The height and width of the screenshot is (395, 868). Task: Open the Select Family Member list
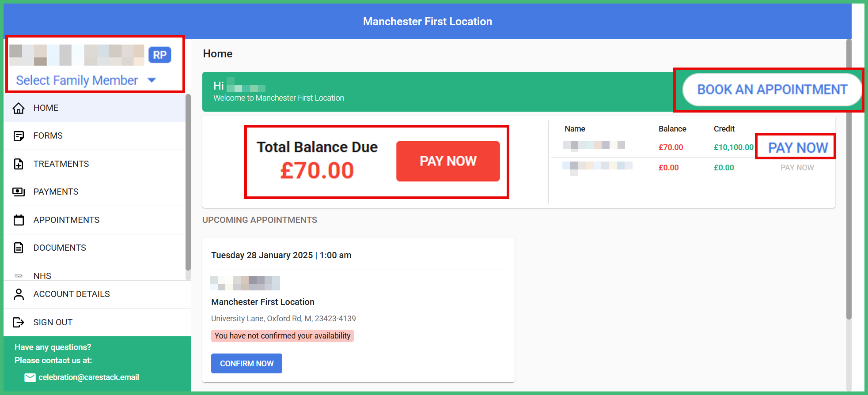(x=77, y=80)
